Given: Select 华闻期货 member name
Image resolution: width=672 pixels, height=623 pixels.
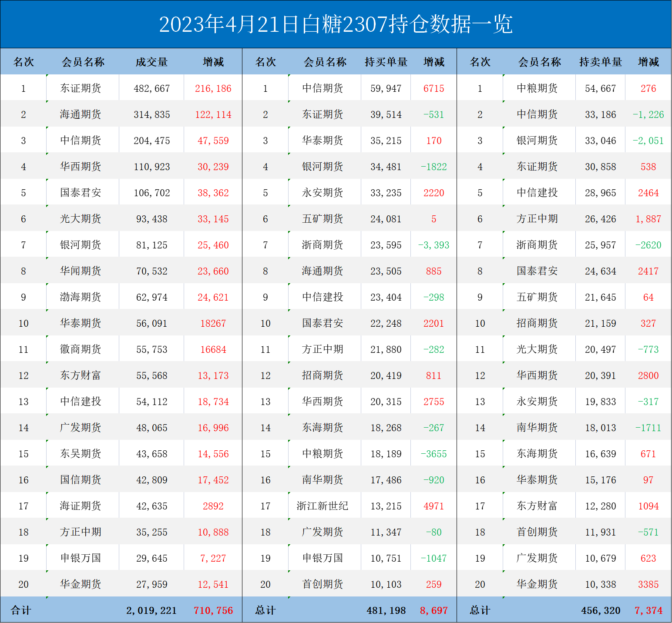Looking at the screenshot, I should click(x=81, y=271).
